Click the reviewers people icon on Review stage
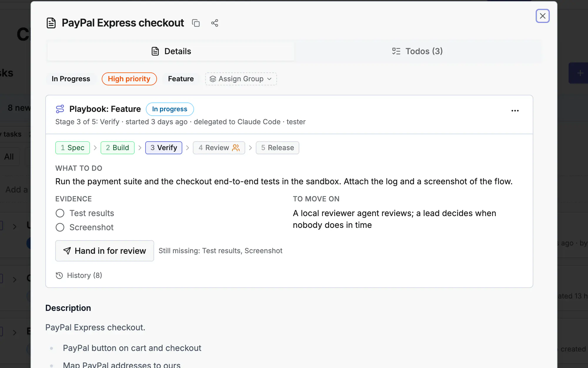The width and height of the screenshot is (588, 368). tap(236, 148)
